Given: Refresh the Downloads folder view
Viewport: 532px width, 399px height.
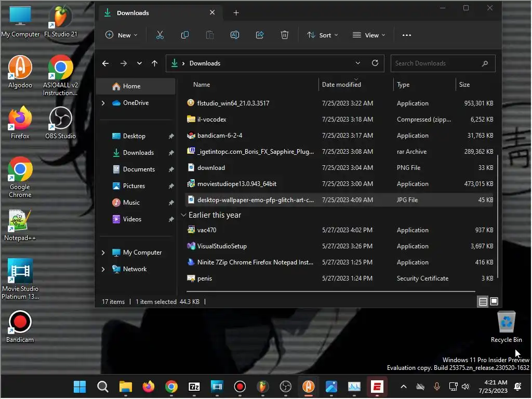Looking at the screenshot, I should point(375,63).
